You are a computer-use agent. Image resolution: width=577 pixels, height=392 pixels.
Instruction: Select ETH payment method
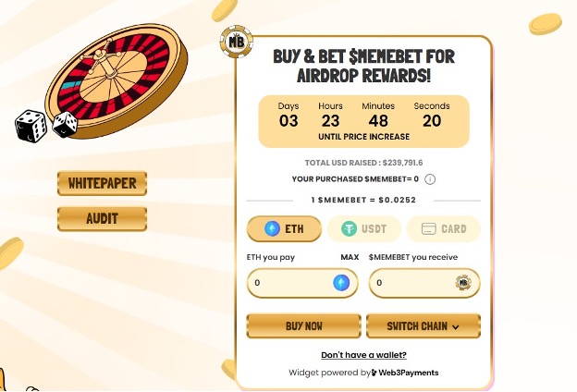pyautogui.click(x=285, y=228)
